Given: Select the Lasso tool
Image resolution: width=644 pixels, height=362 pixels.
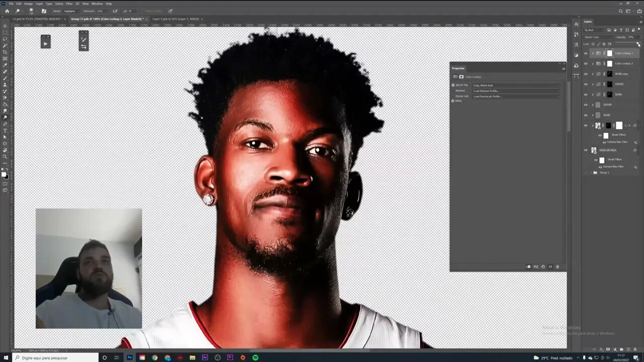Looking at the screenshot, I should pyautogui.click(x=5, y=39).
